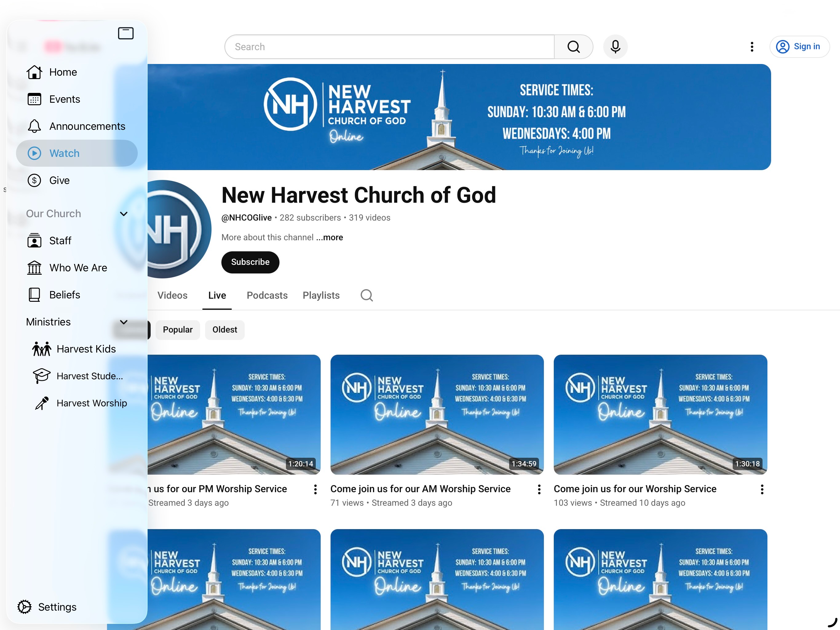Viewport: 840px width, 630px height.
Task: Click the New Harvest channel banner image
Action: point(459,117)
